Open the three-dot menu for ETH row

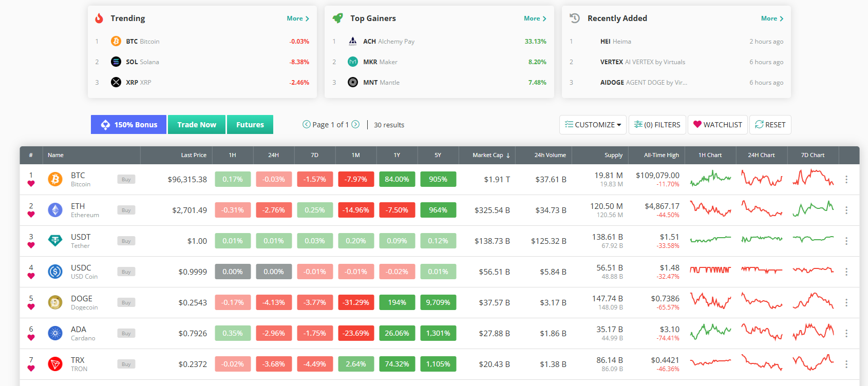click(x=846, y=210)
